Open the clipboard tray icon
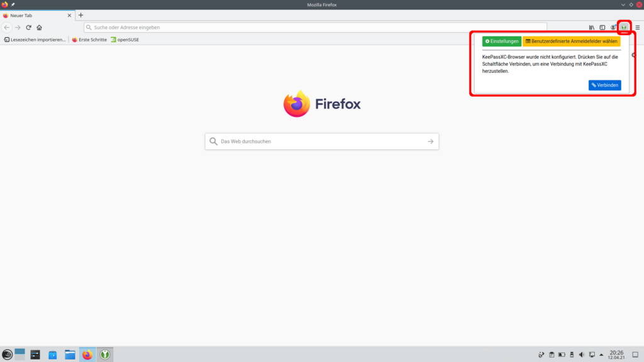The image size is (644, 362). (552, 354)
